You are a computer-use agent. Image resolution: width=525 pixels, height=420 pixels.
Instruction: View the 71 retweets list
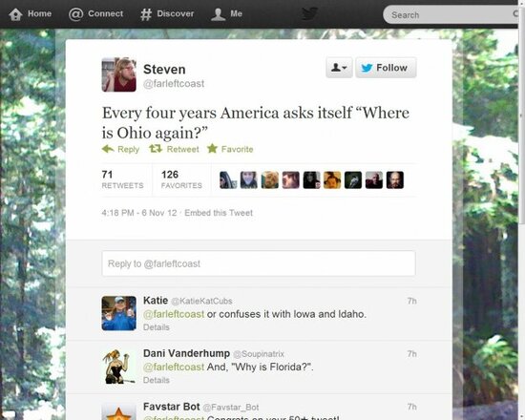click(x=122, y=179)
